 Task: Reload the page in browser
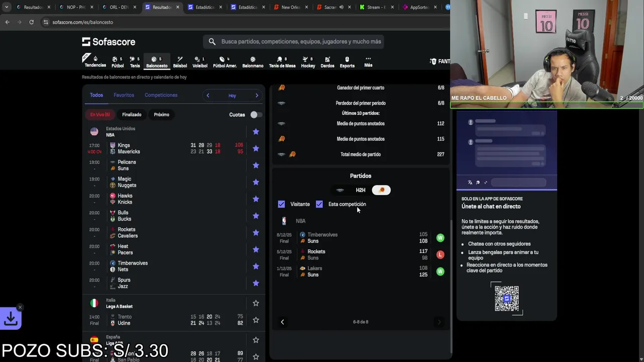coord(31,22)
